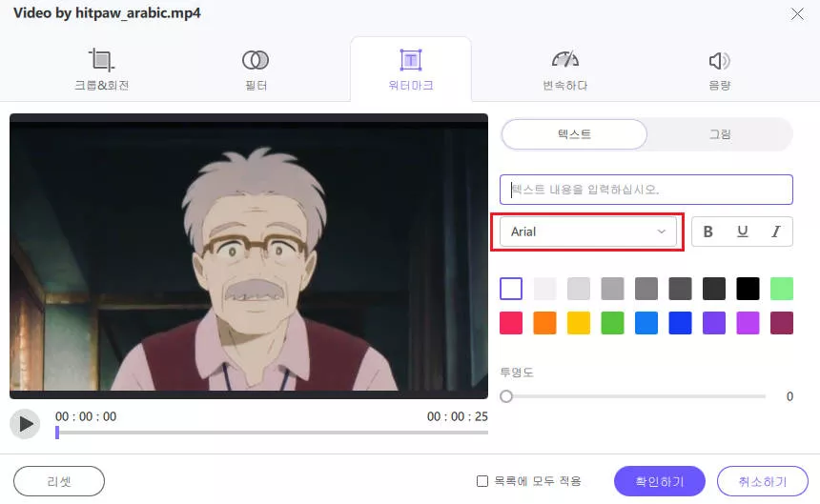Click the 확인하기 confirm button
The height and width of the screenshot is (504, 820).
pos(660,481)
